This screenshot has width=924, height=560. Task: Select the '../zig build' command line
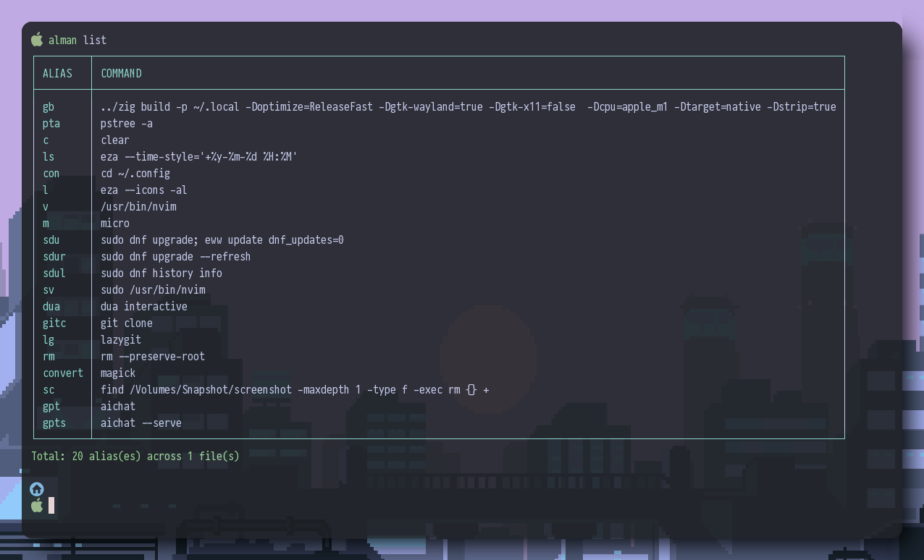tap(469, 107)
